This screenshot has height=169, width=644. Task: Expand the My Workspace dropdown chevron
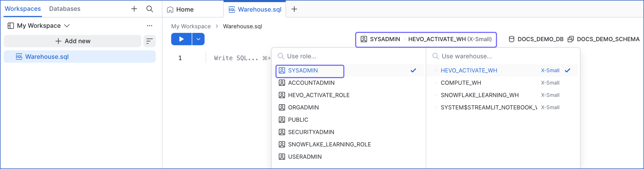click(67, 26)
